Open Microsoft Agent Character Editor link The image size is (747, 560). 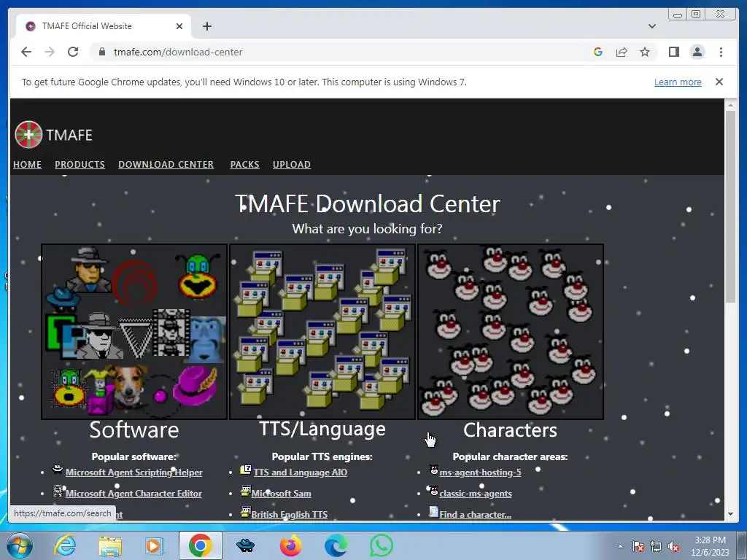click(x=134, y=494)
